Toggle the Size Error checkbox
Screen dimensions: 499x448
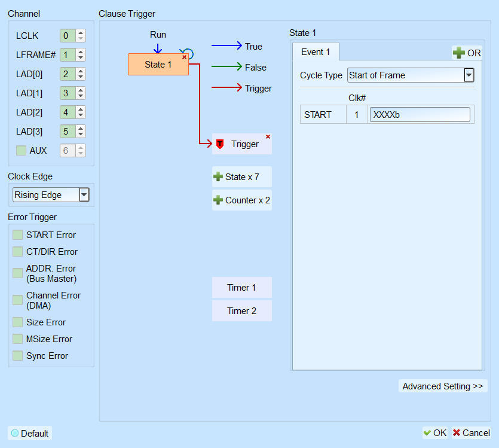point(17,322)
